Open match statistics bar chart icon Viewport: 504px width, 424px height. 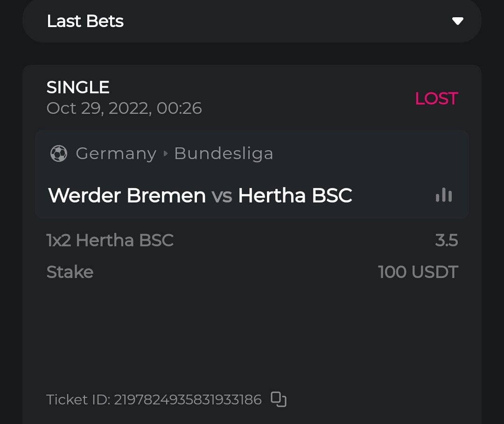pos(443,195)
